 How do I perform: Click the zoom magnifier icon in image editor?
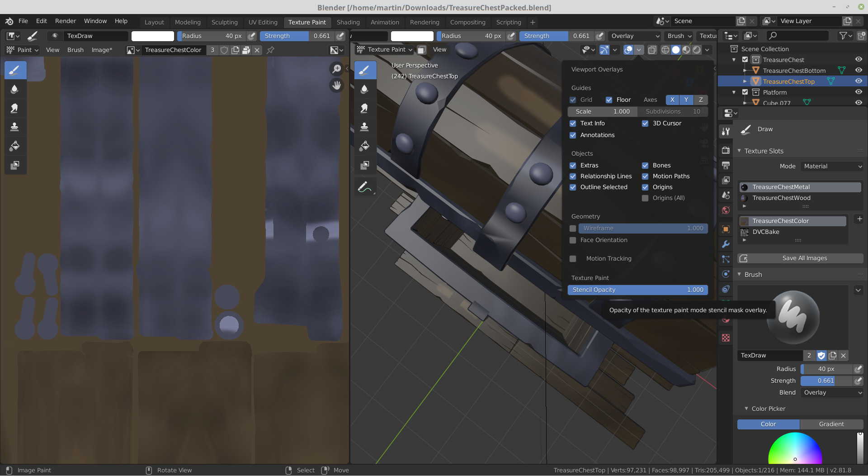(x=336, y=69)
